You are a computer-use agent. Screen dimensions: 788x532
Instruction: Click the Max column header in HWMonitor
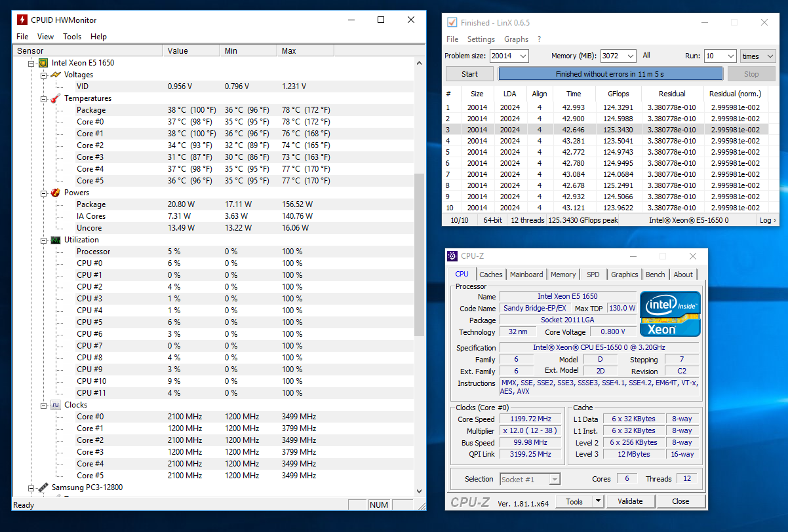tap(305, 50)
